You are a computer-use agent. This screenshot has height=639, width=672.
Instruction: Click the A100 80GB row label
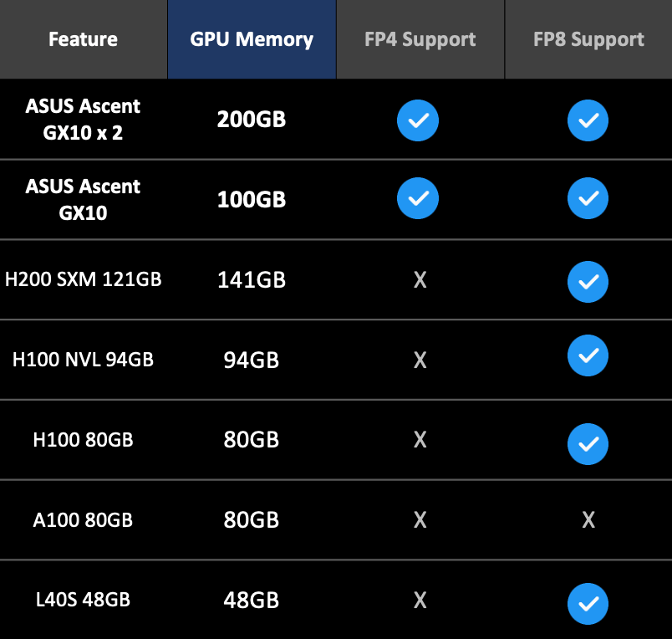tap(83, 520)
